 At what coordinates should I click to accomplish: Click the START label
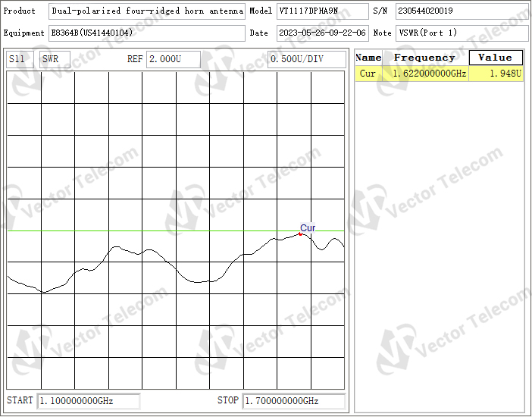point(20,401)
